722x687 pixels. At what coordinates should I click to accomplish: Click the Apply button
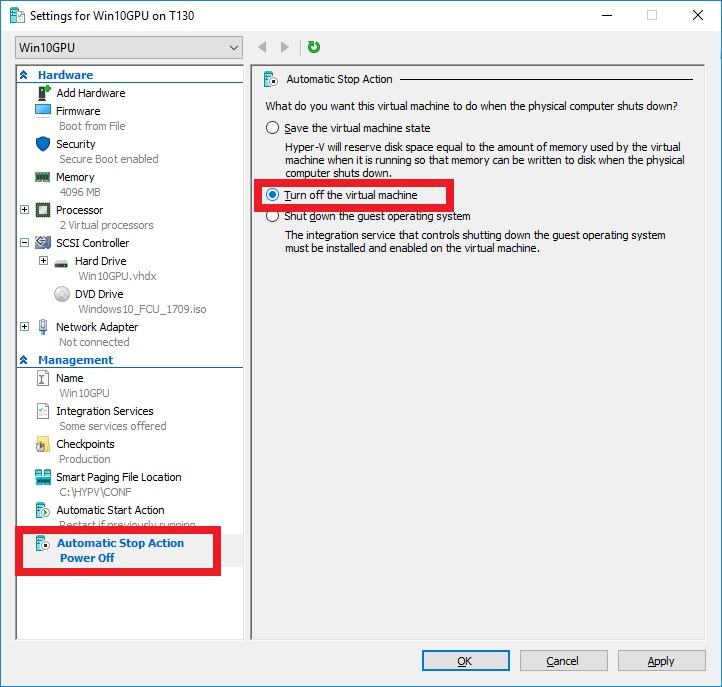pos(661,661)
